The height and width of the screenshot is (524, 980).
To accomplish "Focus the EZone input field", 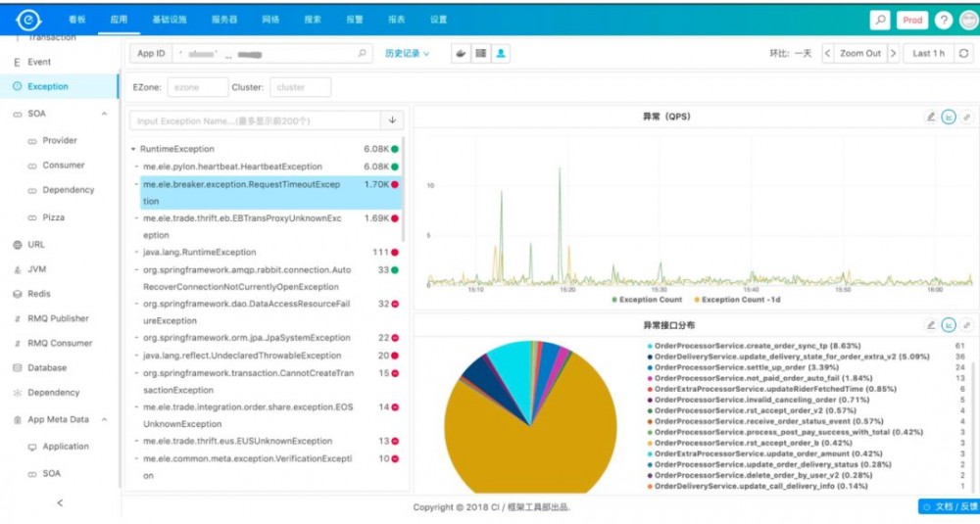I will pyautogui.click(x=198, y=87).
